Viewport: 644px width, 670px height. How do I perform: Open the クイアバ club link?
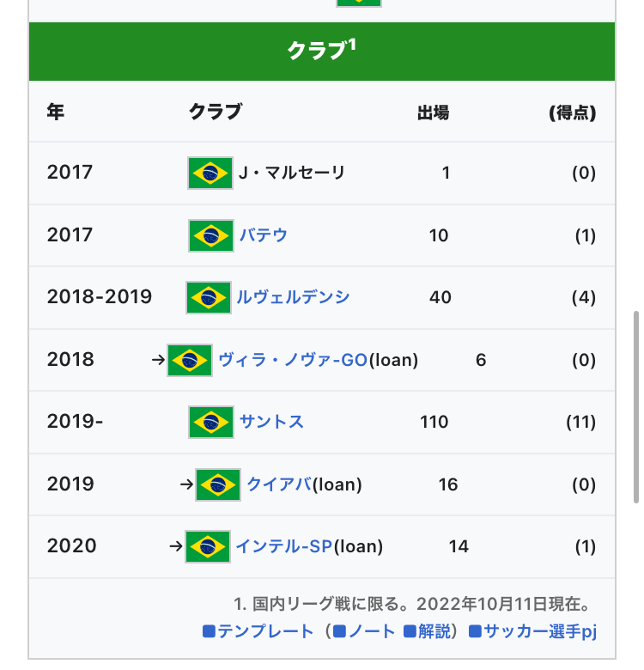tap(279, 484)
